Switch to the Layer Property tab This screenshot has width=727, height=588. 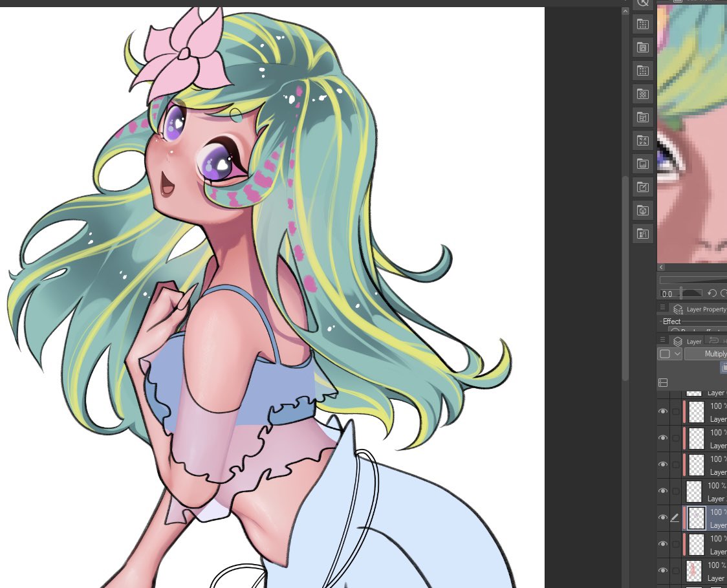coord(706,309)
